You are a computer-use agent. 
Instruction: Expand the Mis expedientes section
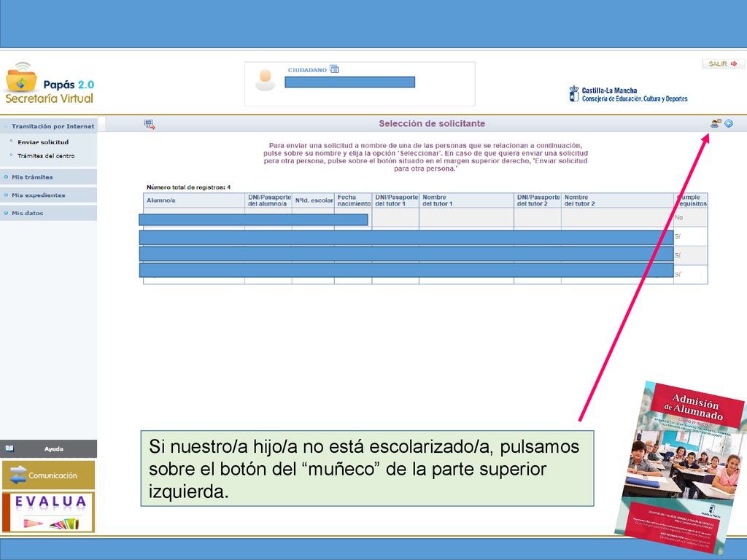click(x=49, y=195)
